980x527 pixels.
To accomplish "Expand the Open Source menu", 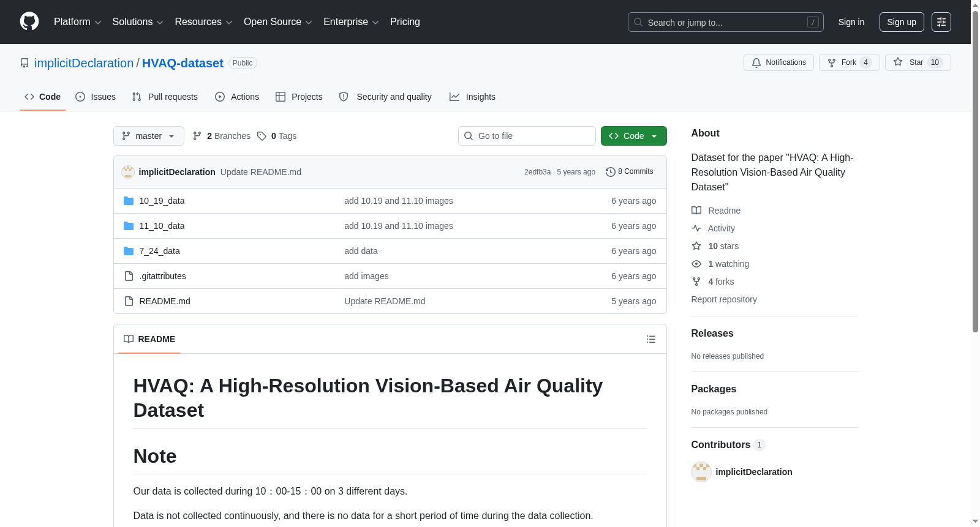I will (x=278, y=22).
